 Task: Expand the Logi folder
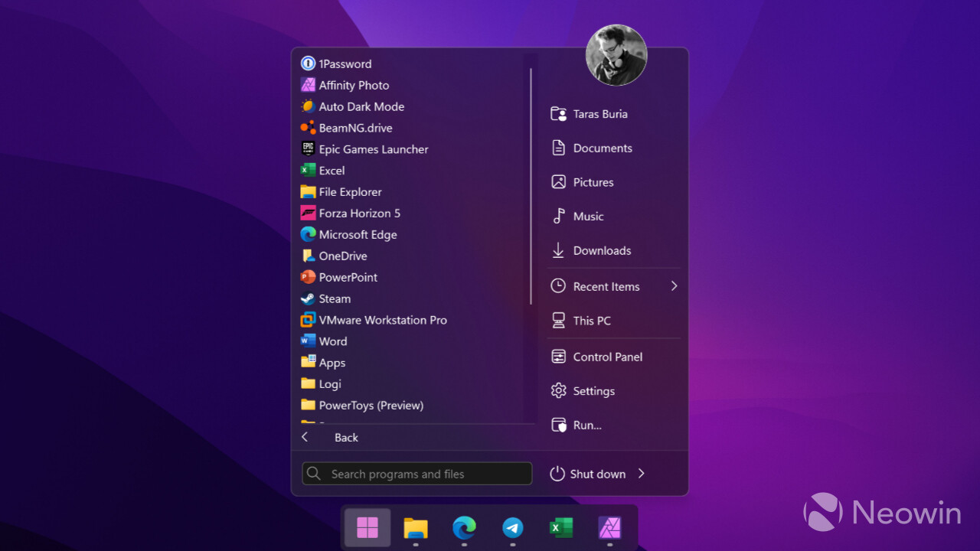(322, 384)
